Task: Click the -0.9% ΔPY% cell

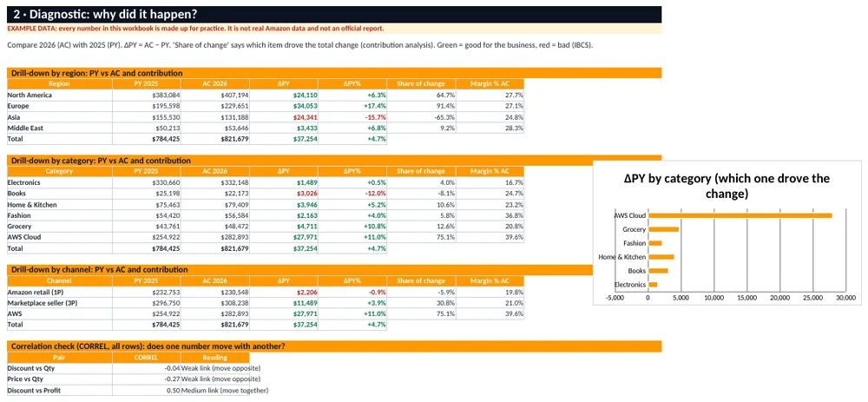Action: [352, 292]
